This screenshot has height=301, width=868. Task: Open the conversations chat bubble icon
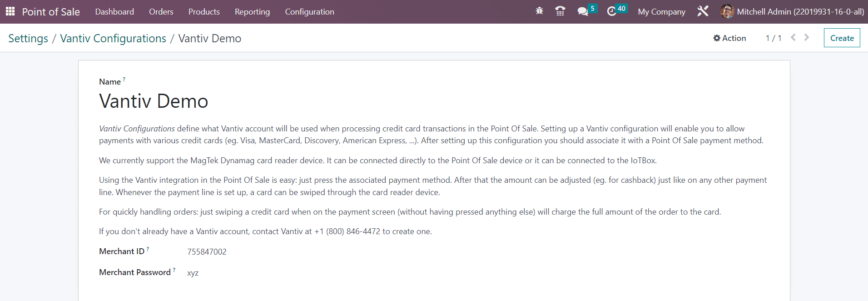click(583, 12)
